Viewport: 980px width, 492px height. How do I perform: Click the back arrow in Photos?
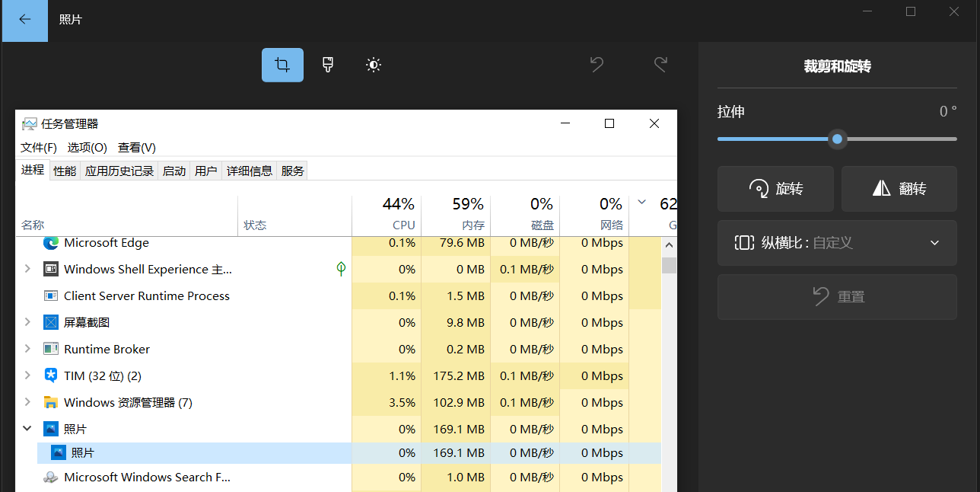(24, 20)
